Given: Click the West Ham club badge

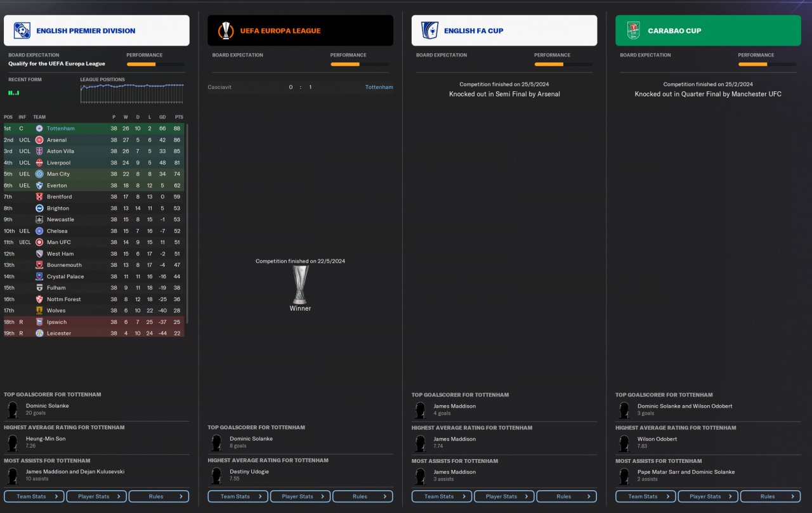Looking at the screenshot, I should point(39,254).
